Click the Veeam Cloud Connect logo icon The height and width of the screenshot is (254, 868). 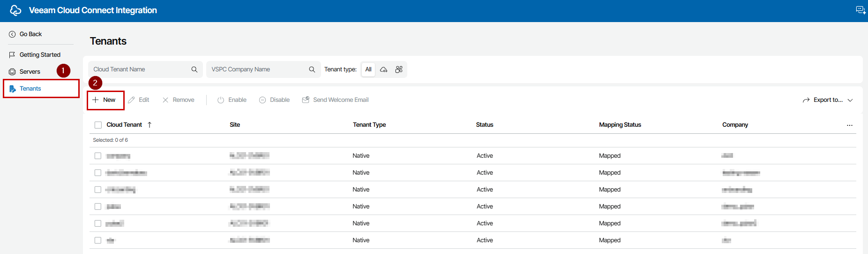(x=15, y=10)
